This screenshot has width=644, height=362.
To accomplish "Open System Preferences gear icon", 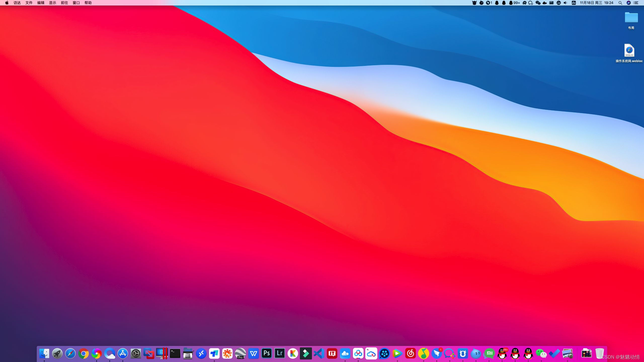I will pyautogui.click(x=136, y=354).
